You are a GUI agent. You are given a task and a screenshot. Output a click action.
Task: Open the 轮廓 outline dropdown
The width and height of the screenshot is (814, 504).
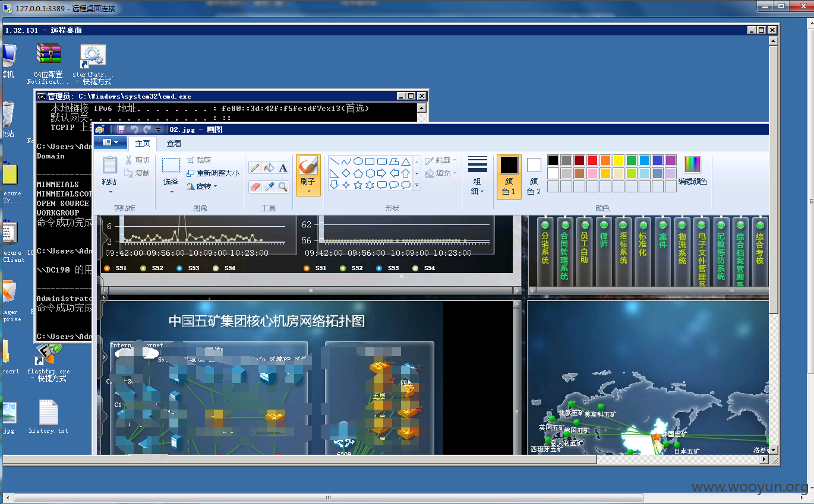tap(440, 160)
